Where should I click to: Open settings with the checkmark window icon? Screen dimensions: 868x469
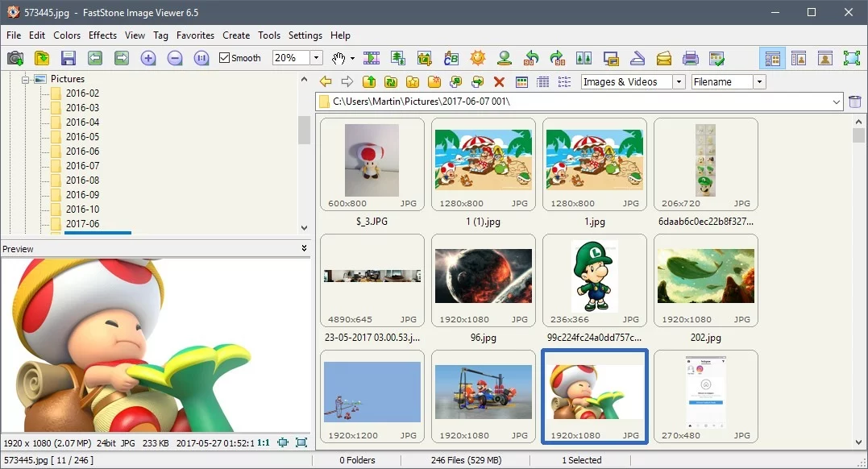click(716, 58)
